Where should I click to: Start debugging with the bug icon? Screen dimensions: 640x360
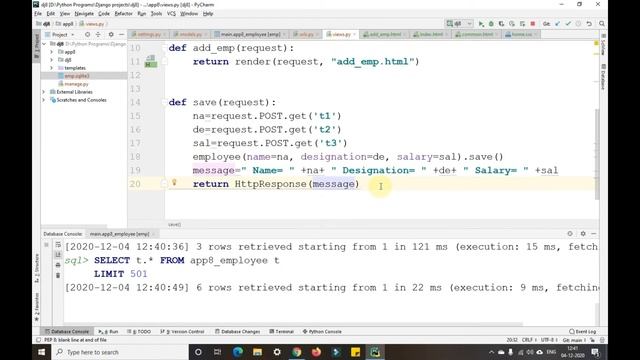491,24
